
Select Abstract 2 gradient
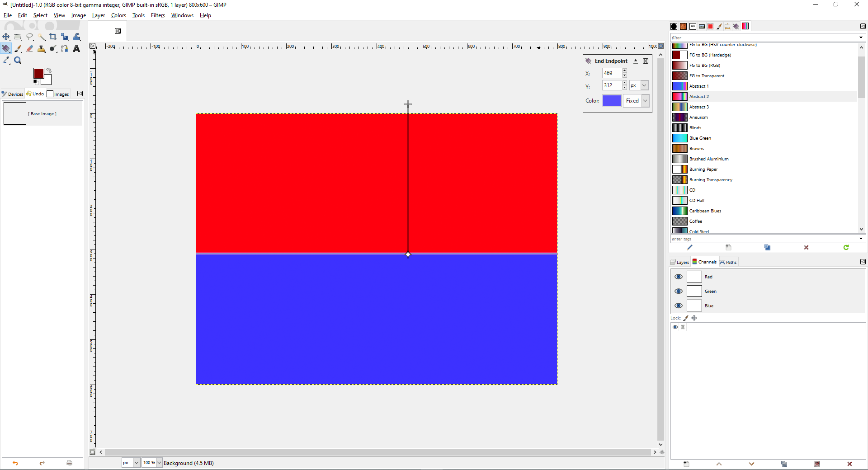pos(764,96)
